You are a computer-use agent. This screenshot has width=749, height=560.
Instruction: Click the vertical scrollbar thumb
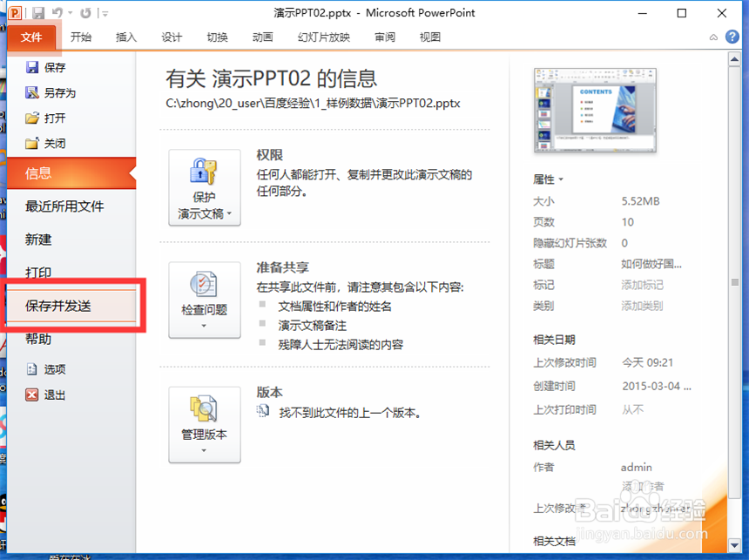735,282
